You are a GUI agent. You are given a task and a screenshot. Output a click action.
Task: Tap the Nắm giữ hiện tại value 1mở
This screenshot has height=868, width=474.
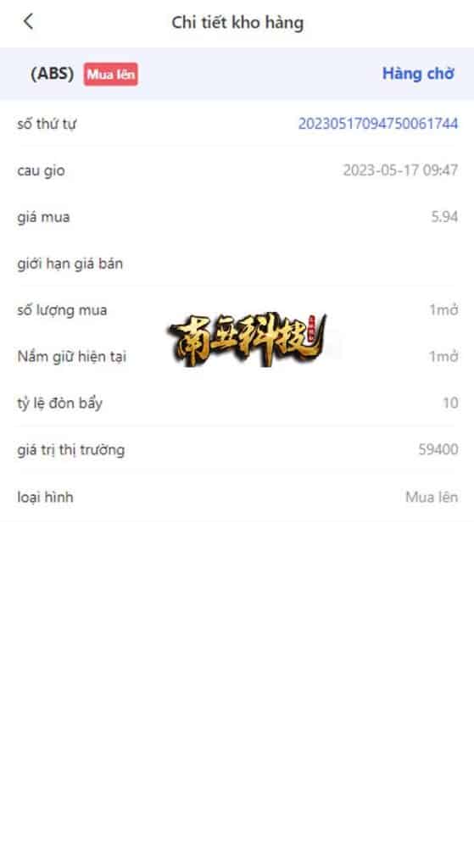[443, 356]
